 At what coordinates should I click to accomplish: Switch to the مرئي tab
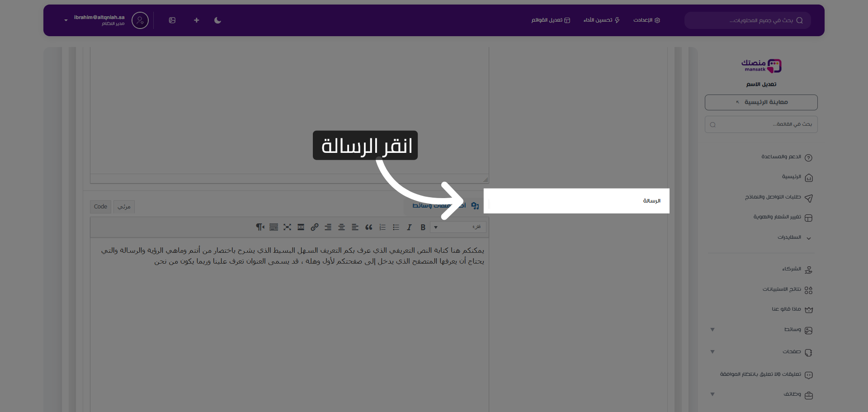[123, 207]
